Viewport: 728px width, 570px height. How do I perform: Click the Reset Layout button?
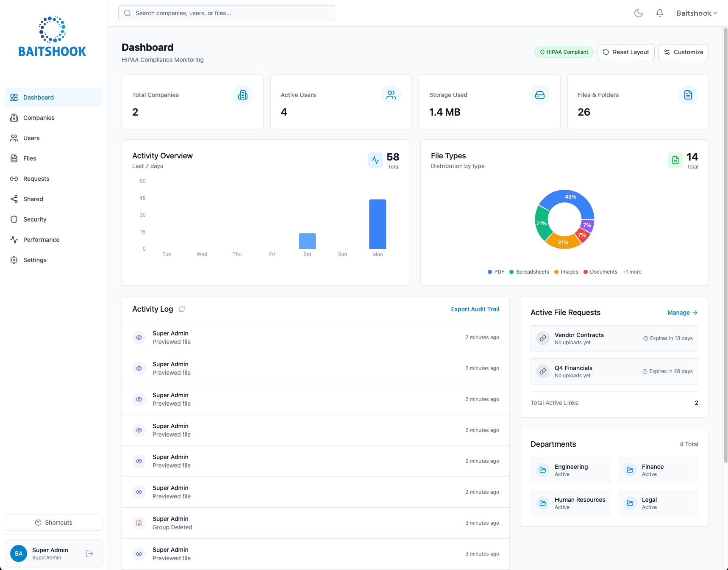pos(625,52)
